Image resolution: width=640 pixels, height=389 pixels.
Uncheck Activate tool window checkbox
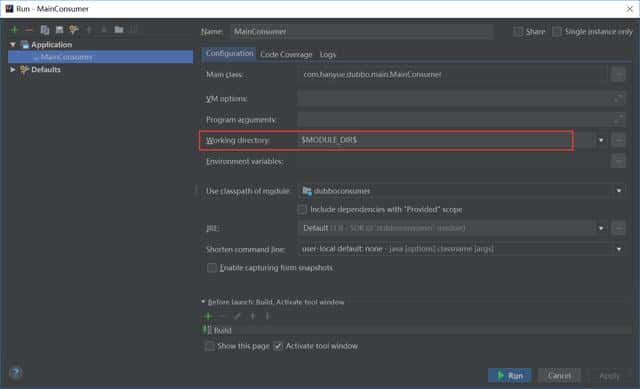coord(278,346)
